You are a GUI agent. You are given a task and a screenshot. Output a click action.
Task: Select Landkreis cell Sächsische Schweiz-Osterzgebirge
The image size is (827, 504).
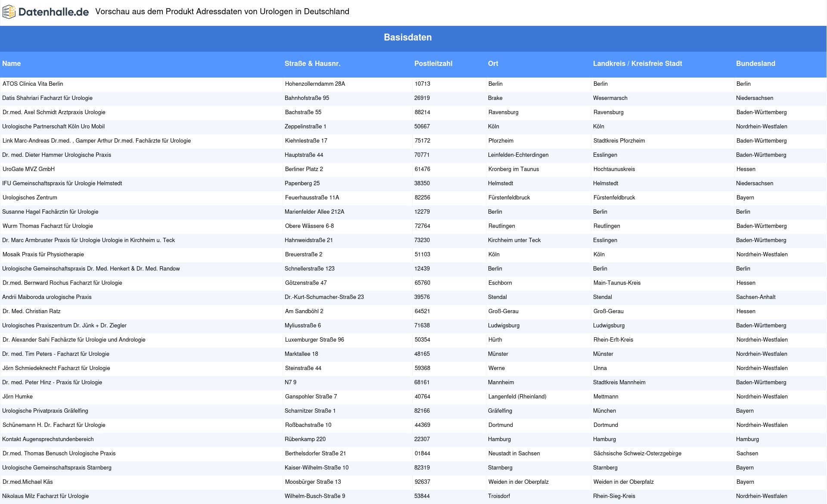tap(637, 453)
